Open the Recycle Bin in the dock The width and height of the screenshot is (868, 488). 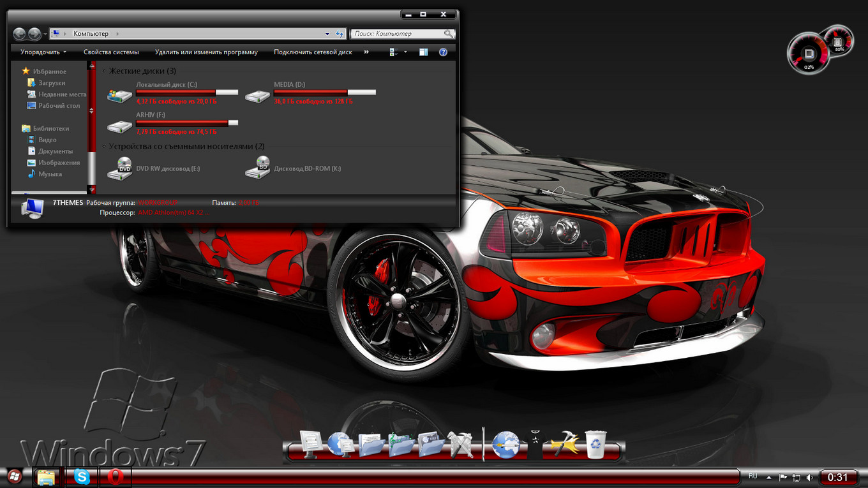(x=596, y=444)
